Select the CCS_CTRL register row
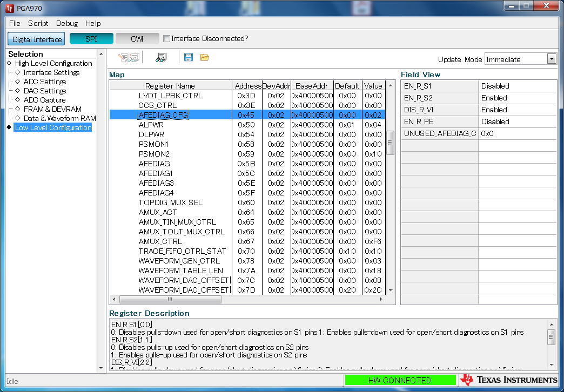The height and width of the screenshot is (392, 564). 247,105
